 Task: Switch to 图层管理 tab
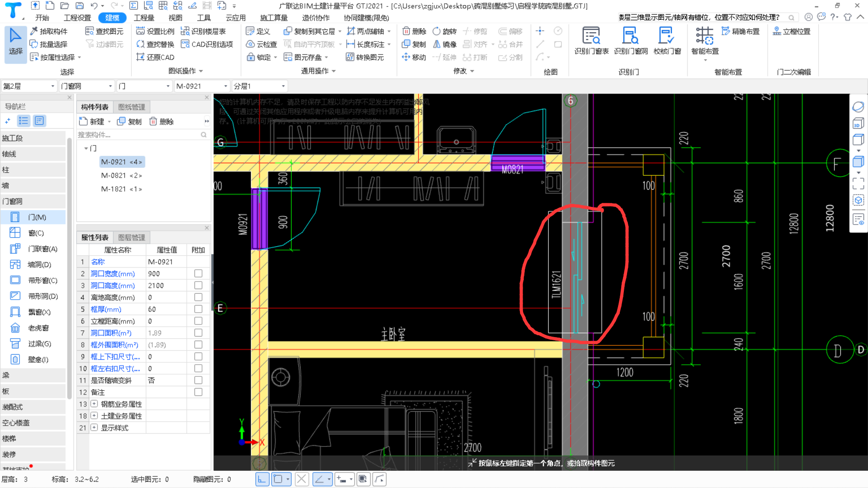coord(132,238)
